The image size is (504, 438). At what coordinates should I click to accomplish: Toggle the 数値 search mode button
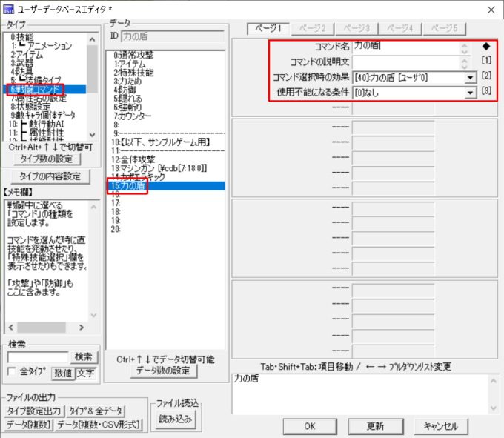[62, 372]
